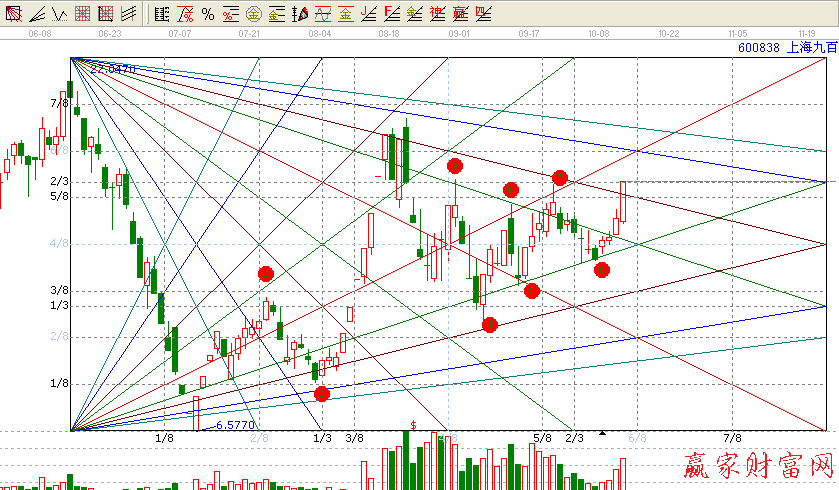Click the 22.0470 high price label
Image resolution: width=839 pixels, height=490 pixels.
[110, 70]
